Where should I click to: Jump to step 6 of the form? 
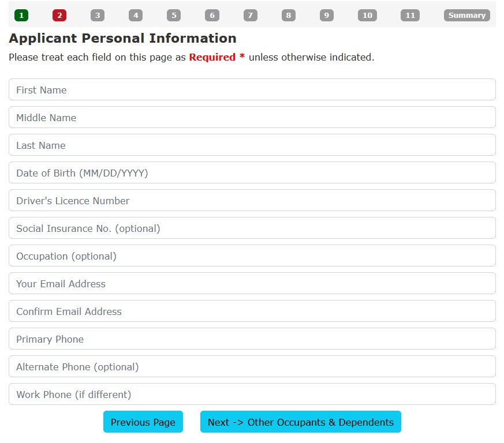tap(212, 16)
